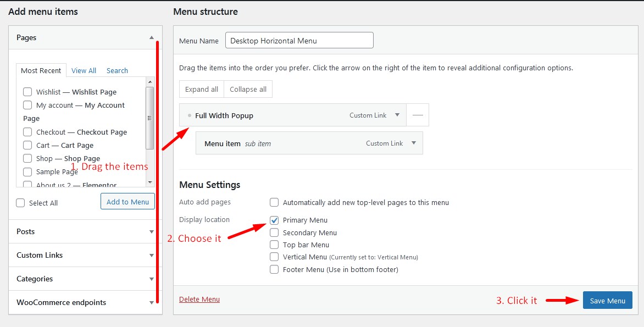Check the Wishlist page checkbox
The image size is (644, 327).
tap(27, 92)
